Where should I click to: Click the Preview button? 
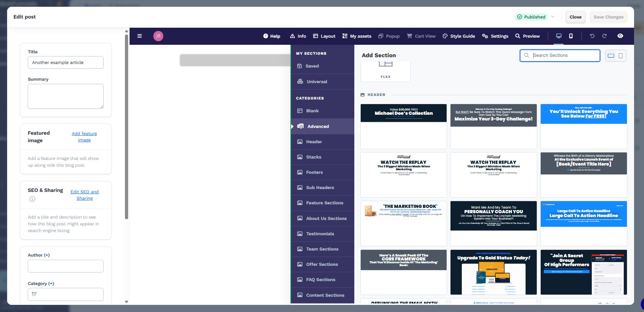point(528,36)
